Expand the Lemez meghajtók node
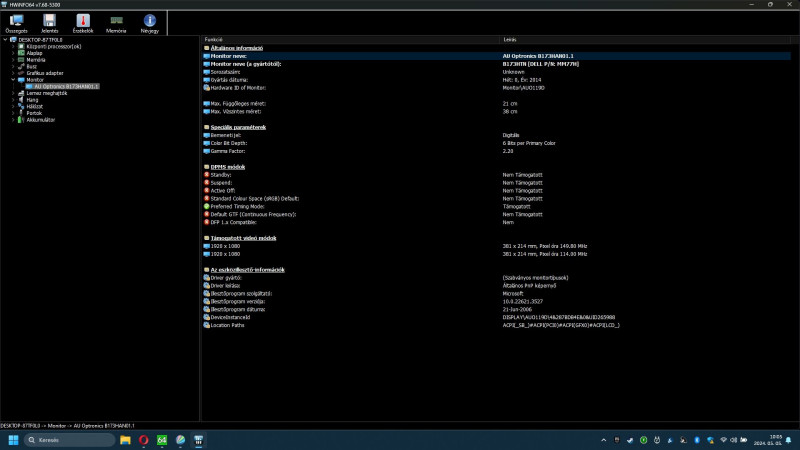The height and width of the screenshot is (450, 800). tap(13, 93)
